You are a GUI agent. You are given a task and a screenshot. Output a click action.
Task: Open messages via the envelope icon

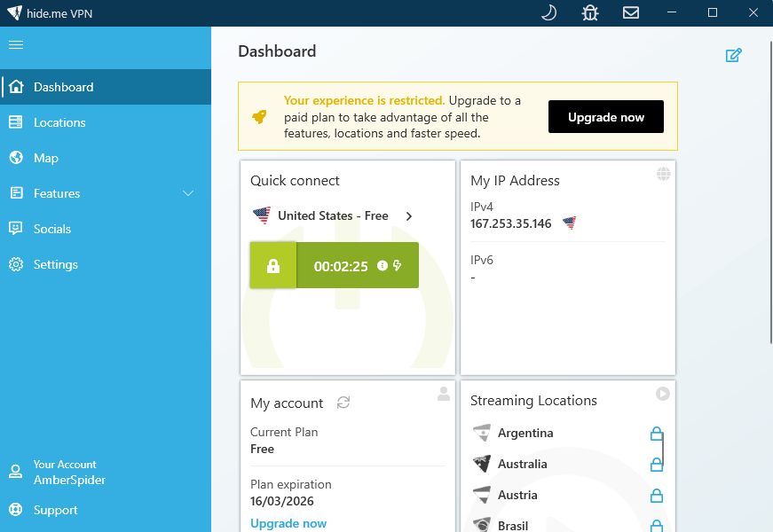pyautogui.click(x=631, y=12)
